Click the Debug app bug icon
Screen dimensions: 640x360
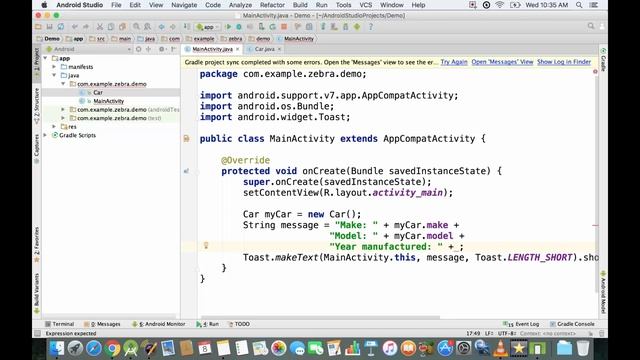tap(239, 27)
